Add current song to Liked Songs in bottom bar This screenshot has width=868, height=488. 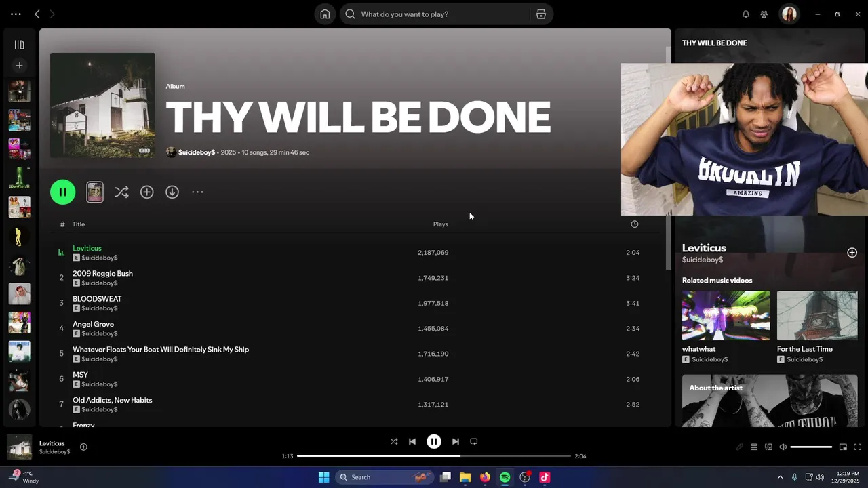(x=83, y=447)
